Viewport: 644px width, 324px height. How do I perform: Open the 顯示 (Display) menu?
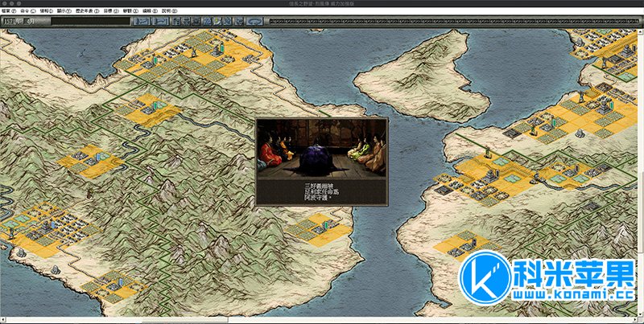pos(64,11)
